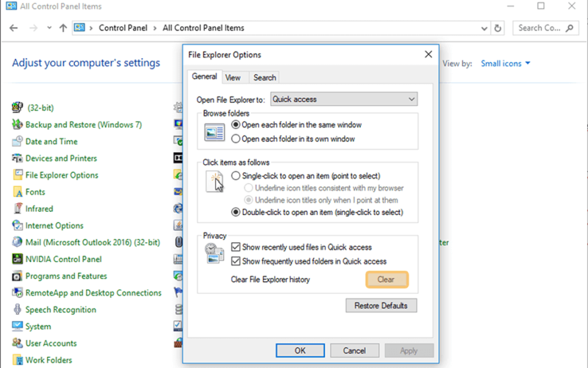Open the User Accounts link
Viewport: 588px width, 368px height.
51,343
